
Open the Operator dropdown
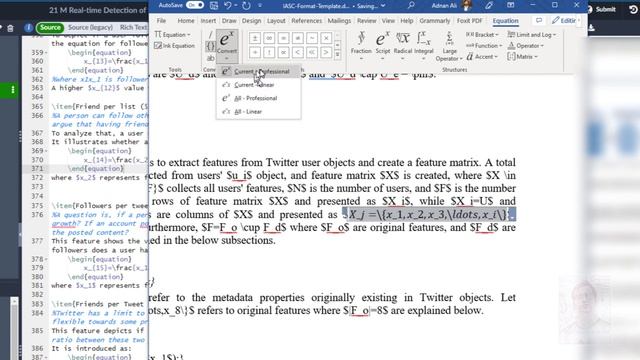[x=526, y=46]
